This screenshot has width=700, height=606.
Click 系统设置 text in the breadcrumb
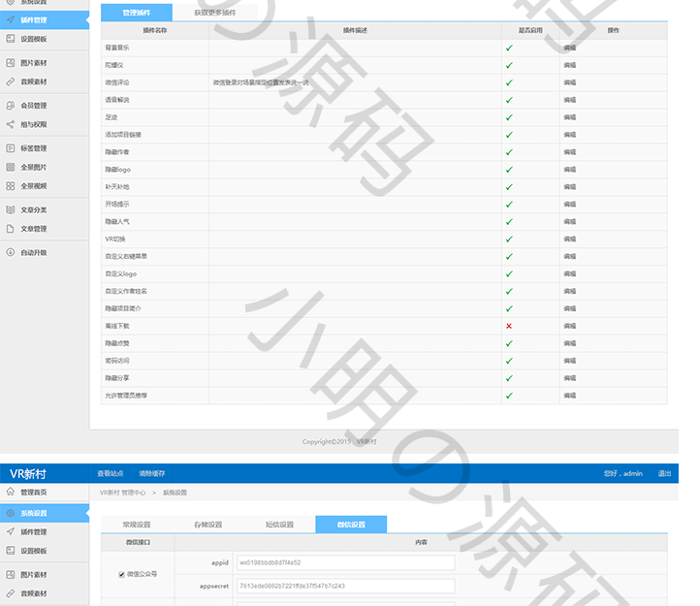pos(175,493)
